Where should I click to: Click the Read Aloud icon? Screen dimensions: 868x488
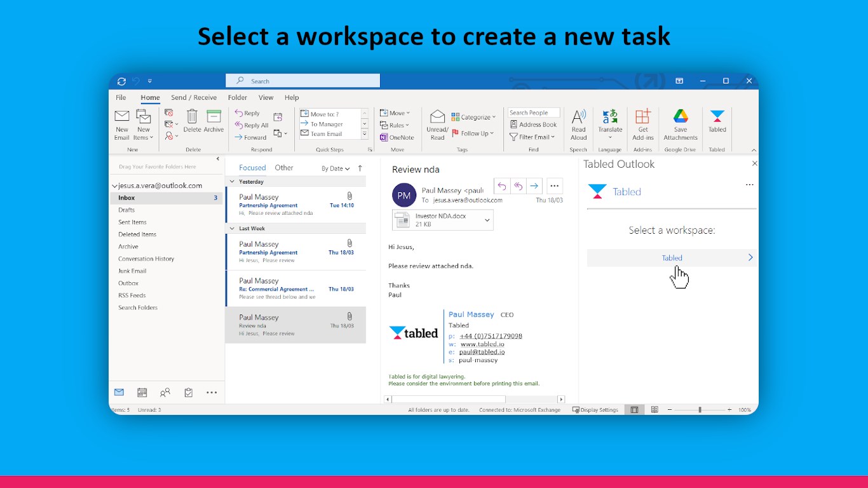pyautogui.click(x=578, y=117)
